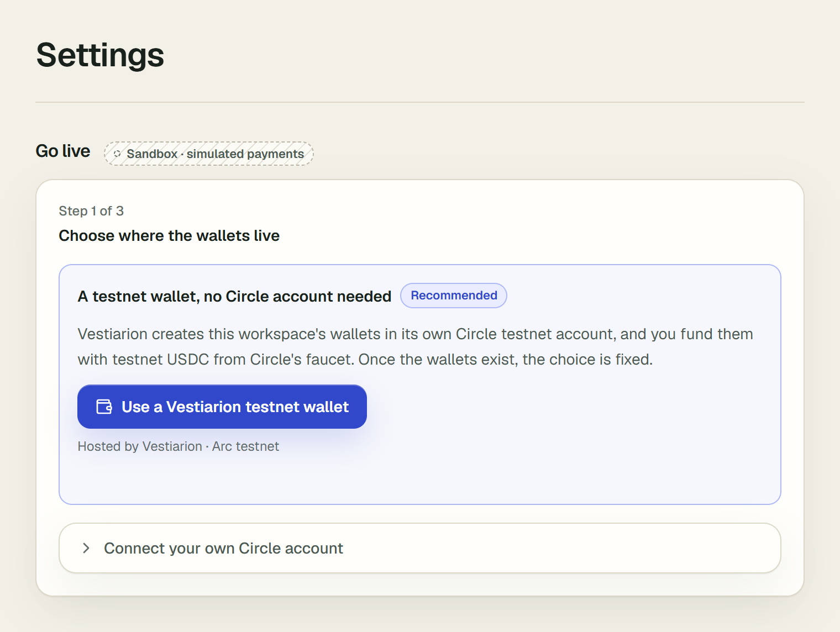Click the wallet icon in the blue button
The width and height of the screenshot is (840, 632).
(x=104, y=407)
